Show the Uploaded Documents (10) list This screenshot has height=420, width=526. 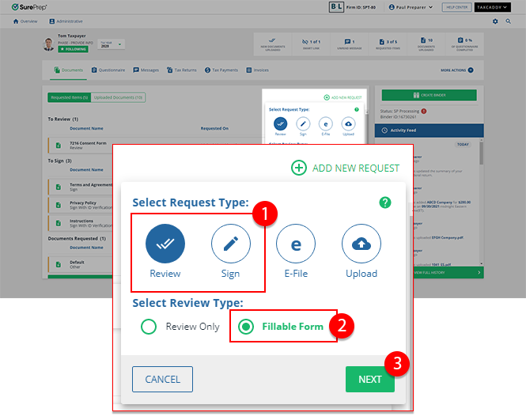[x=118, y=97]
